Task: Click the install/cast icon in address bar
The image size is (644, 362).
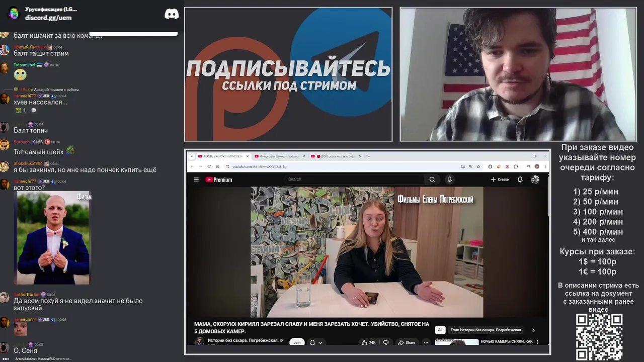Action: [x=462, y=166]
